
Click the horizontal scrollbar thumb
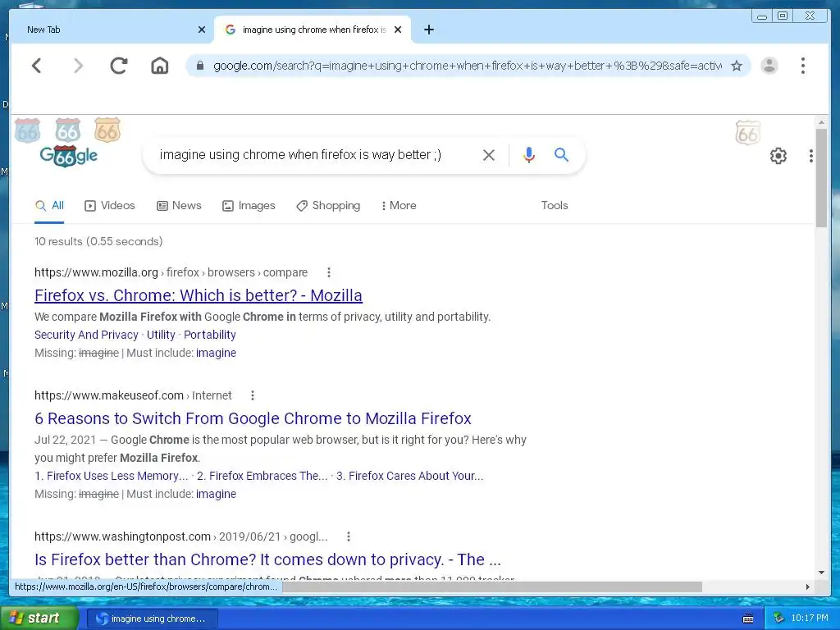(492, 587)
